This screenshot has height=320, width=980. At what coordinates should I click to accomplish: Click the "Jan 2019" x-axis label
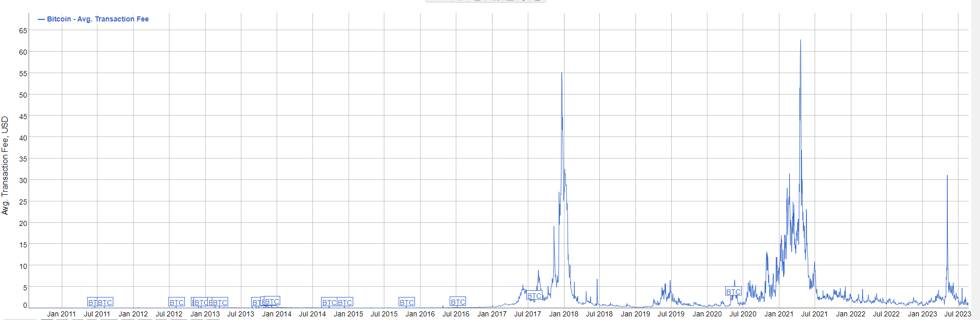tap(635, 314)
